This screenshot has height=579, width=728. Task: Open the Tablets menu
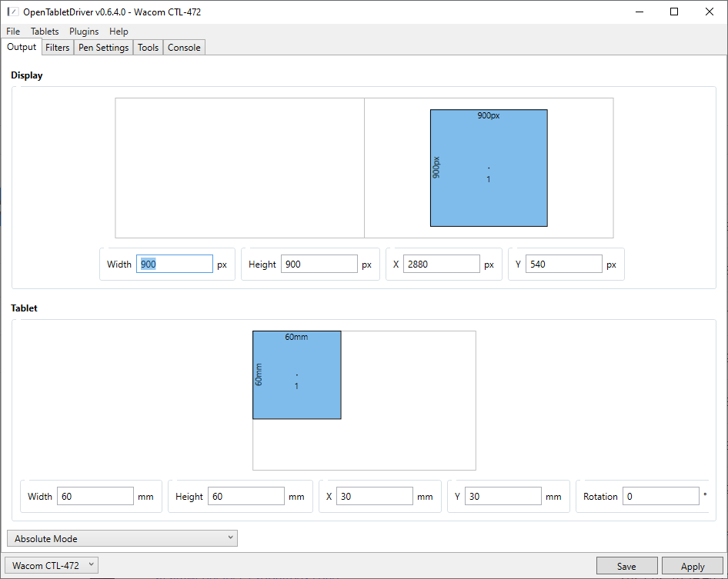[45, 32]
